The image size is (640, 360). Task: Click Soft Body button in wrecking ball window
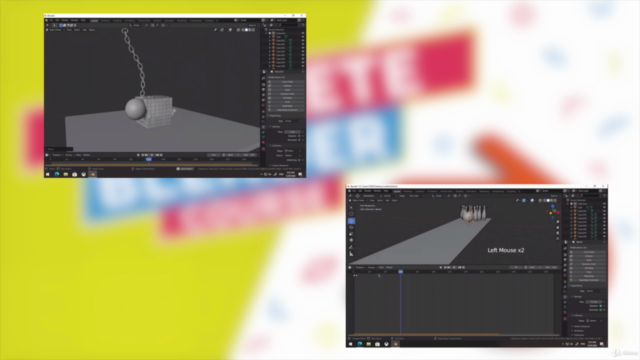pos(286,98)
